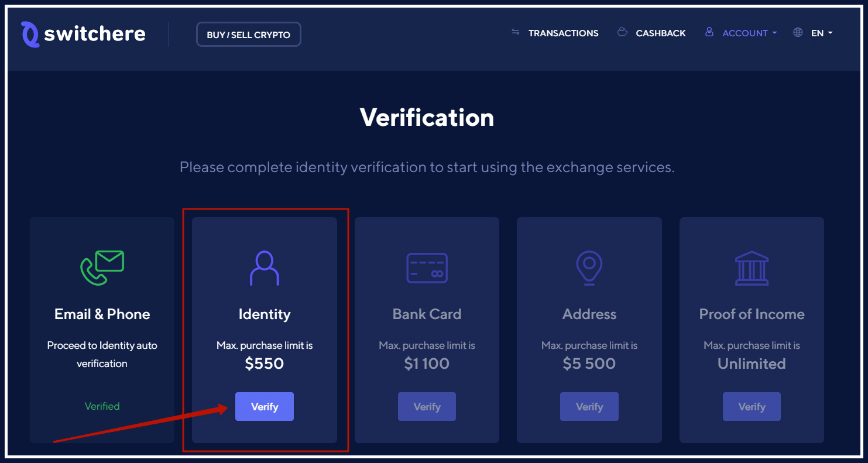Click the green Verified status text
The height and width of the screenshot is (463, 868).
pos(102,406)
